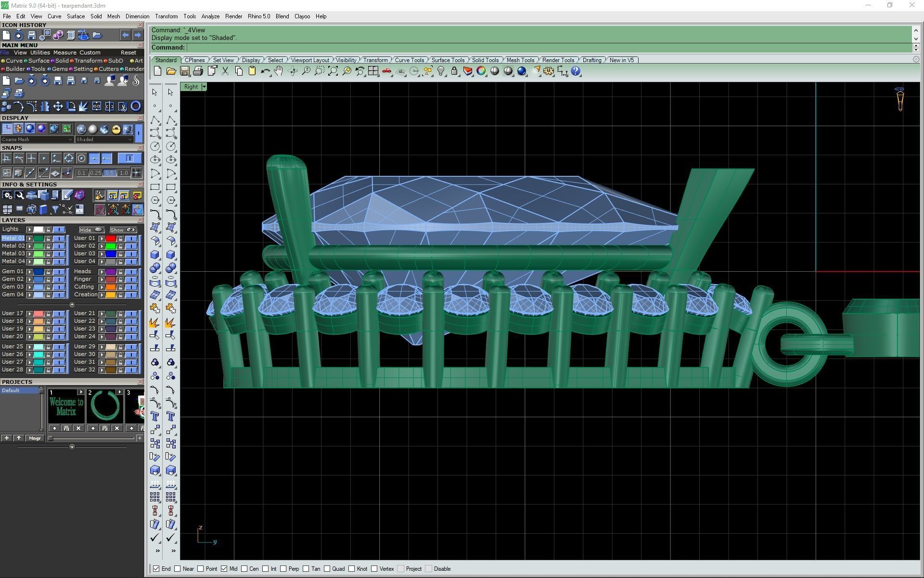This screenshot has height=578, width=924.
Task: Expand the Right viewport title menu arrow
Action: coord(204,87)
